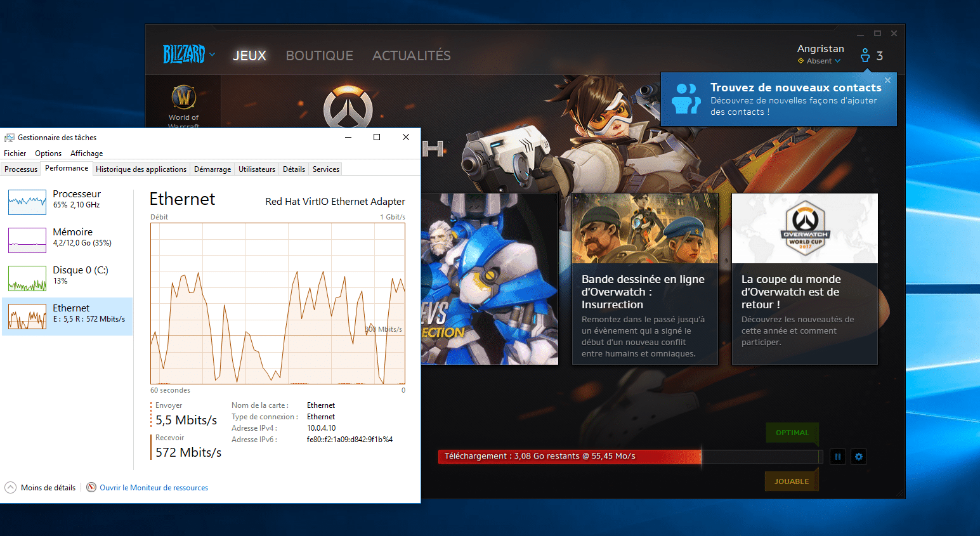The height and width of the screenshot is (536, 980).
Task: Click 'Red Hat VirtIO Ethernet Adapter' label
Action: click(x=335, y=202)
